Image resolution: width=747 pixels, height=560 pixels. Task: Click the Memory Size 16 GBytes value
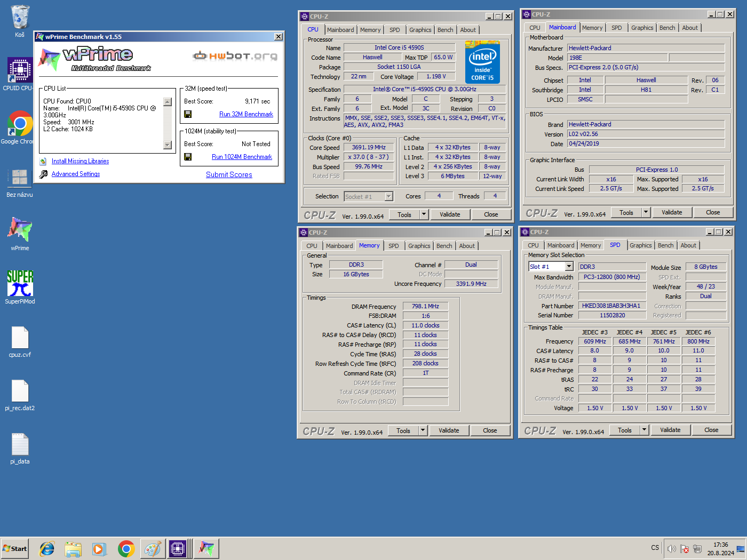click(356, 274)
